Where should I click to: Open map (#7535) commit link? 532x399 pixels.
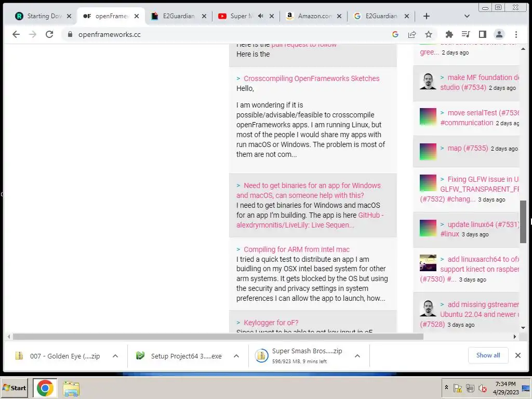tap(468, 148)
